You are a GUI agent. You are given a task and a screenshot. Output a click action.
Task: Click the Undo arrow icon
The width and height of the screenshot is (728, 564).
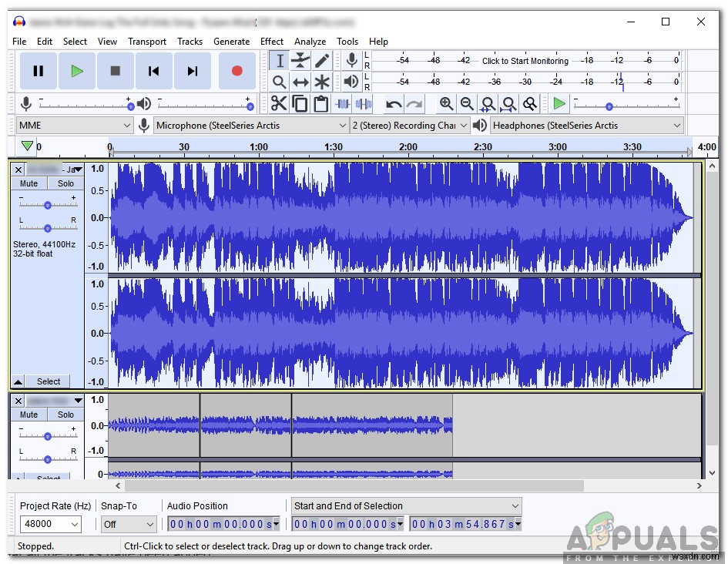(394, 104)
